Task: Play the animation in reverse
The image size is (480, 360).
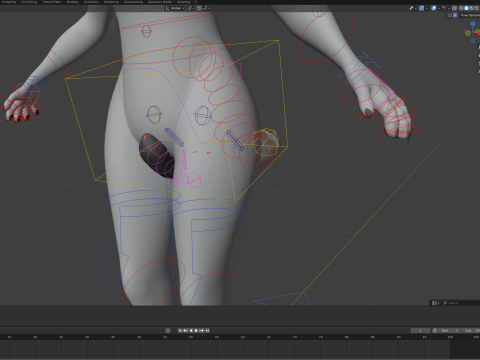Action: click(191, 330)
